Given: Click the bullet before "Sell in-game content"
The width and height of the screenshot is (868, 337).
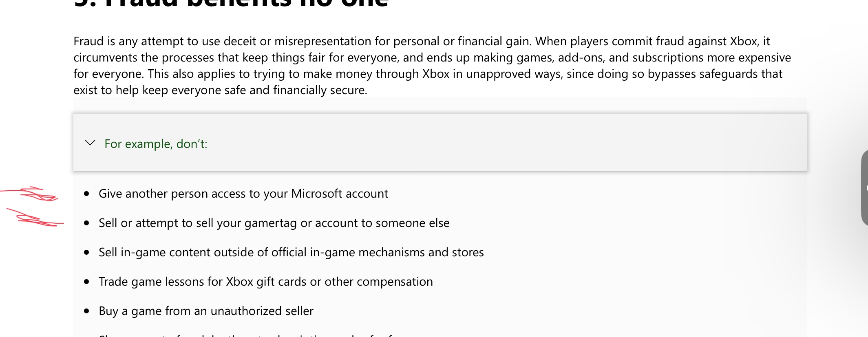Looking at the screenshot, I should [x=86, y=253].
